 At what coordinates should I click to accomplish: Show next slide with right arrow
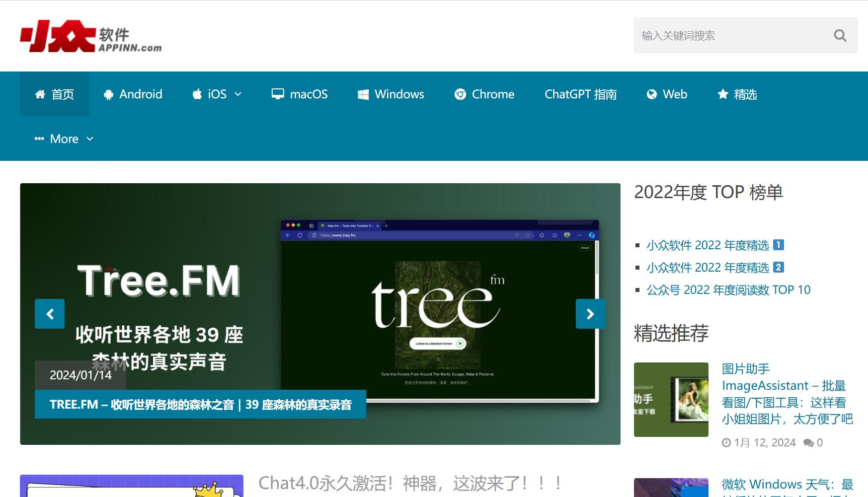tap(590, 314)
